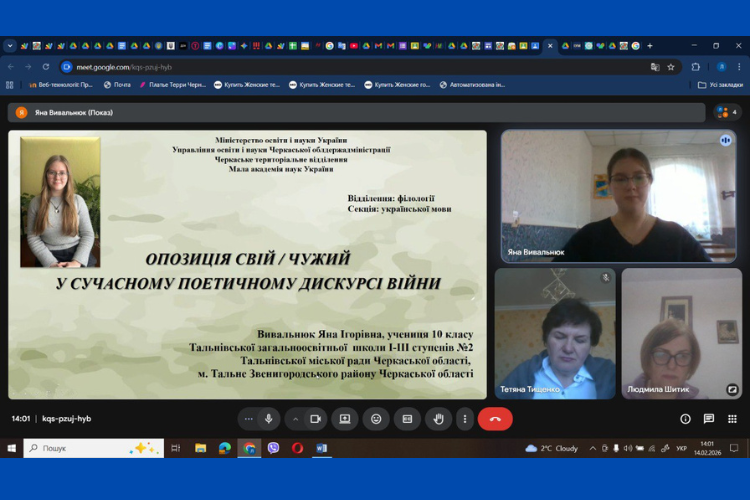Open the 'Почта' bookmark
The height and width of the screenshot is (500, 750).
116,85
